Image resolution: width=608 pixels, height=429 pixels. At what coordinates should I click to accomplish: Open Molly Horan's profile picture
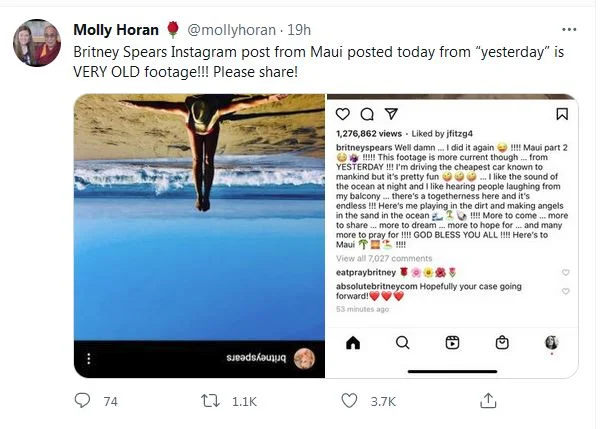(37, 43)
